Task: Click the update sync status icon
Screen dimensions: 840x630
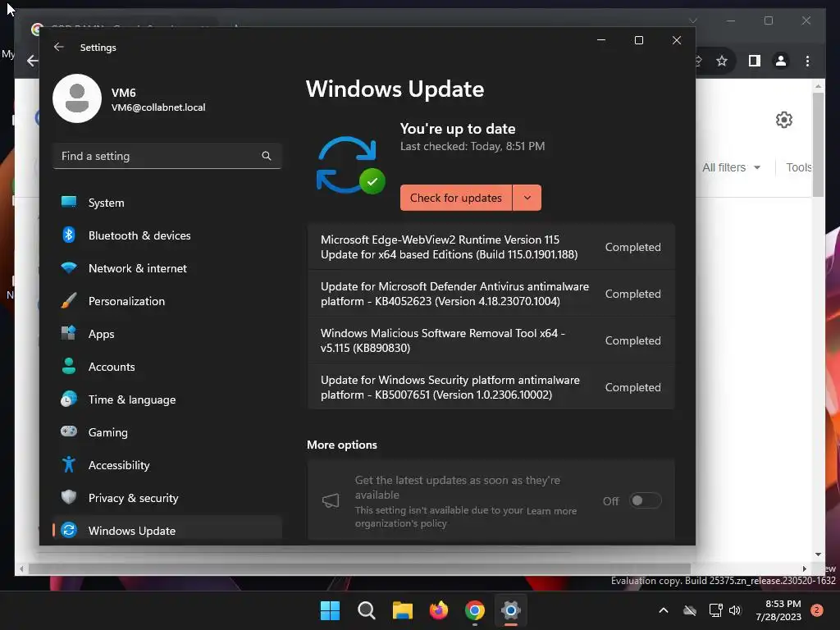Action: 349,165
